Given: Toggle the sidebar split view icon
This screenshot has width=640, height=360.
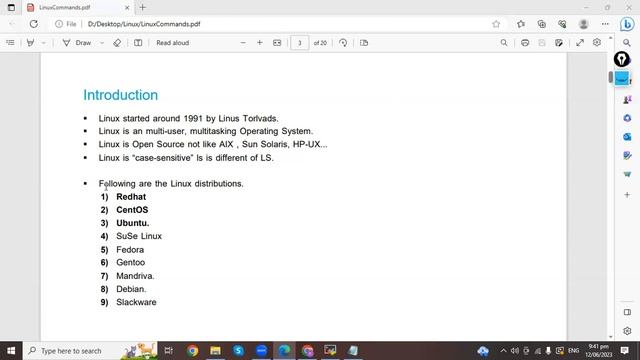Looking at the screenshot, I should tap(627, 312).
